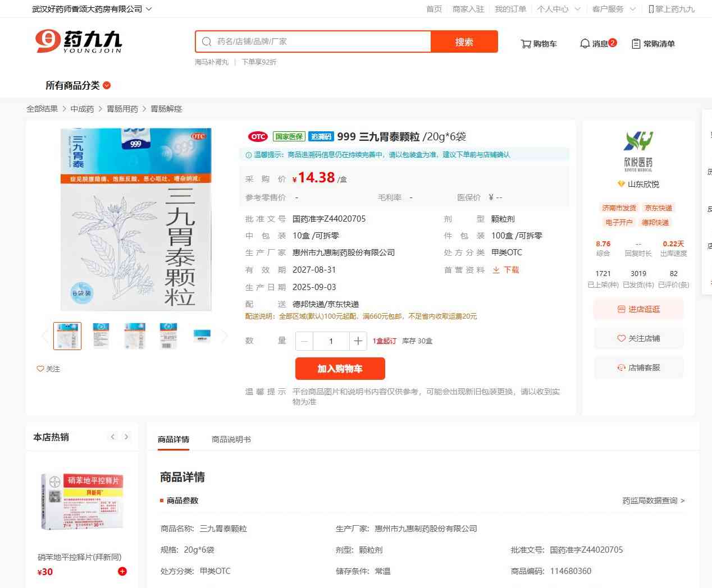Toggle 关注店铺 to follow the store
The image size is (712, 588).
[638, 338]
